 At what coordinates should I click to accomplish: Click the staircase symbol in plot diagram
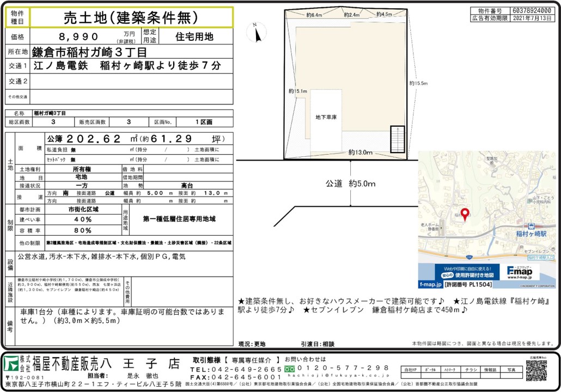click(x=398, y=140)
